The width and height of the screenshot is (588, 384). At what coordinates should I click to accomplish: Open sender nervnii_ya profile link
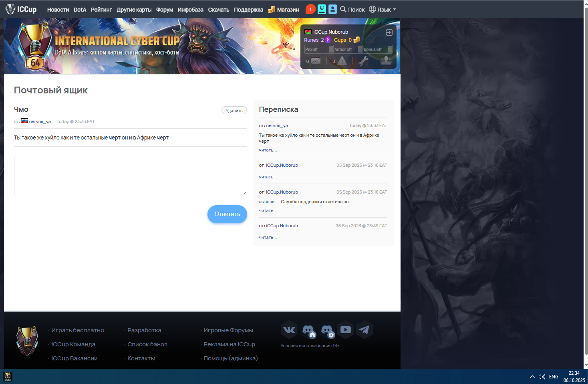[40, 121]
